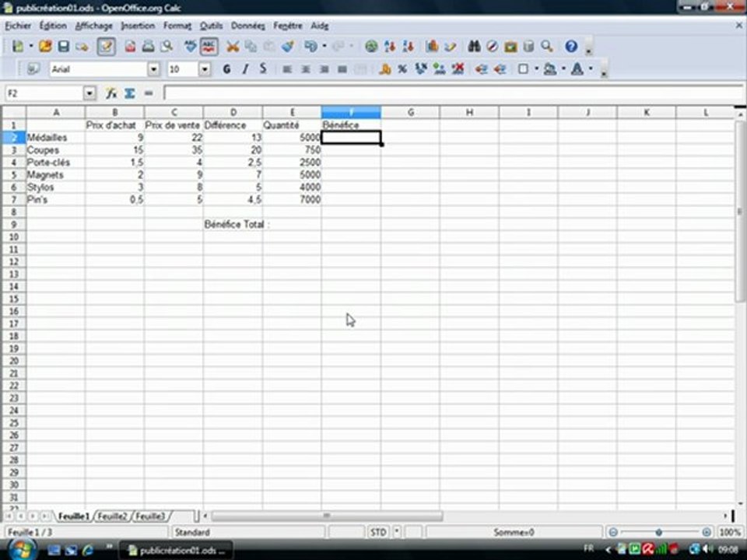Delete decimal place icon
The width and height of the screenshot is (747, 560).
pos(458,69)
